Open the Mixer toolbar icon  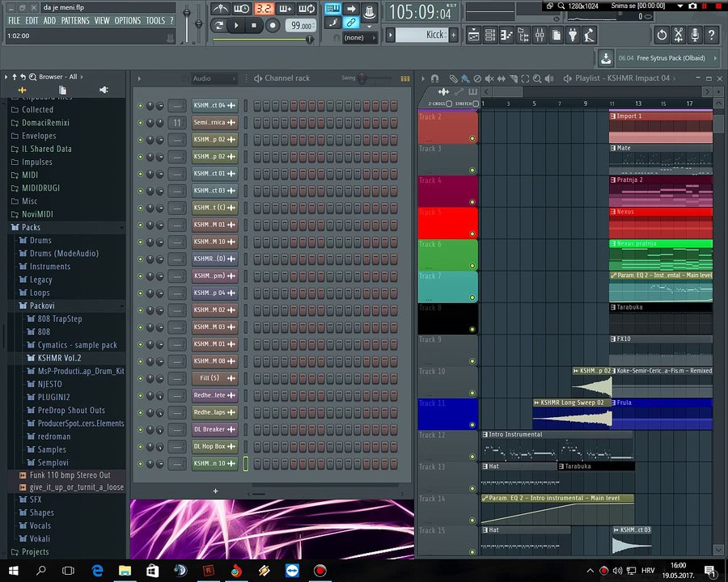coord(540,36)
